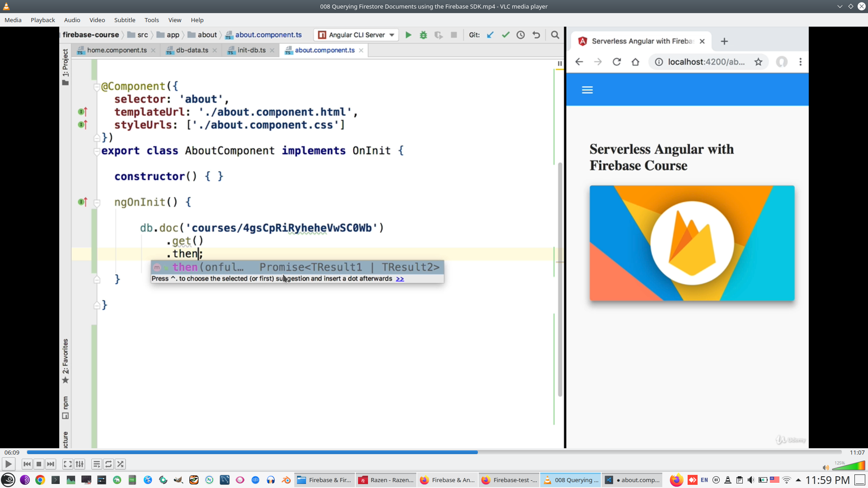Open the Audio menu
Image resolution: width=868 pixels, height=488 pixels.
(72, 20)
